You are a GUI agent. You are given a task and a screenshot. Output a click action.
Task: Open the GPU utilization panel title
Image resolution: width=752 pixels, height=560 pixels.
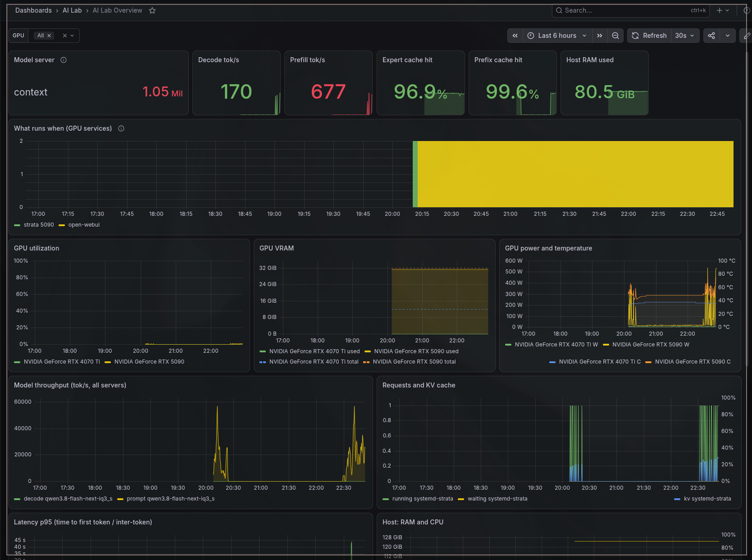[36, 248]
